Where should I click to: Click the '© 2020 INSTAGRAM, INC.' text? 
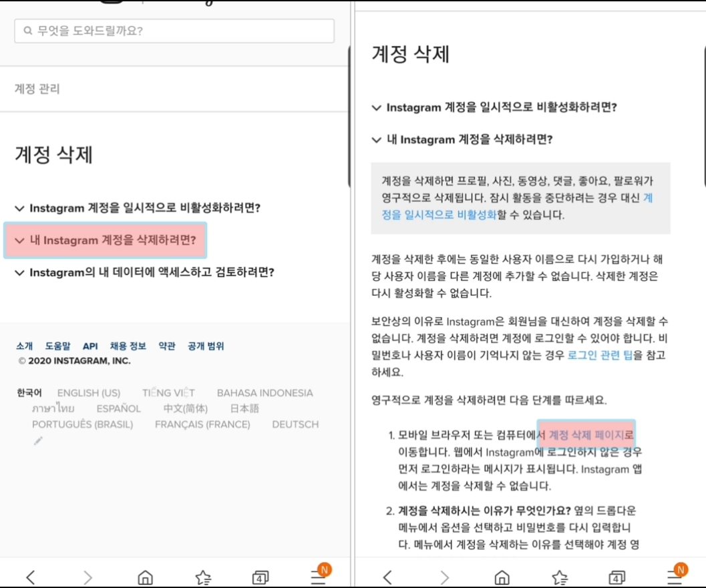[x=75, y=361]
